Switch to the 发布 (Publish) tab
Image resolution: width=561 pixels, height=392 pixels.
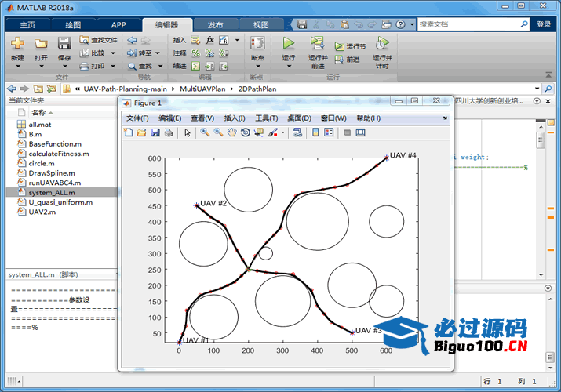click(x=216, y=24)
